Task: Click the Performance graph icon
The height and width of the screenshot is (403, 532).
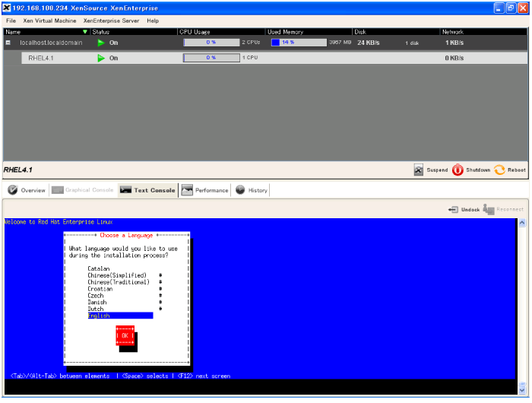Action: [x=187, y=190]
